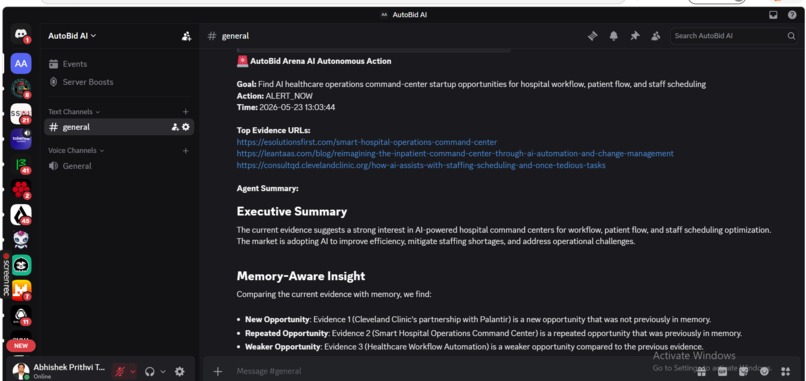Click the Top Evidence URLs label
806x381 pixels.
pos(273,131)
